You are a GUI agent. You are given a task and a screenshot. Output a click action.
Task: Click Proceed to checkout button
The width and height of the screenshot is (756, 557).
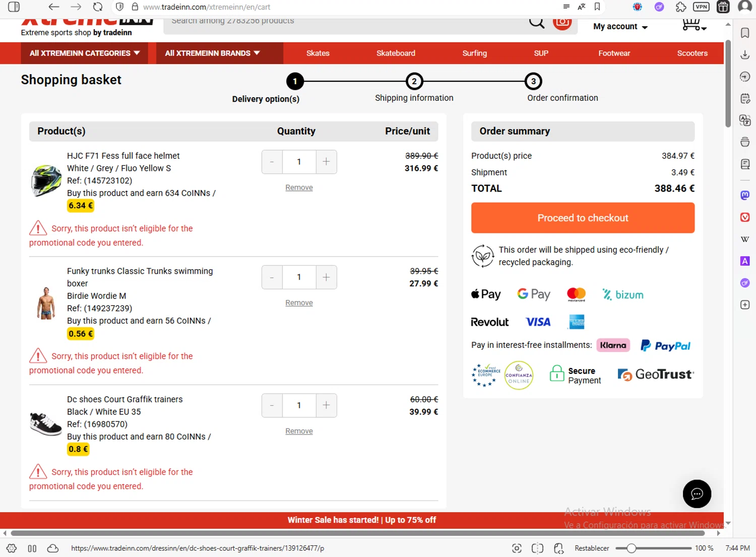pyautogui.click(x=583, y=218)
